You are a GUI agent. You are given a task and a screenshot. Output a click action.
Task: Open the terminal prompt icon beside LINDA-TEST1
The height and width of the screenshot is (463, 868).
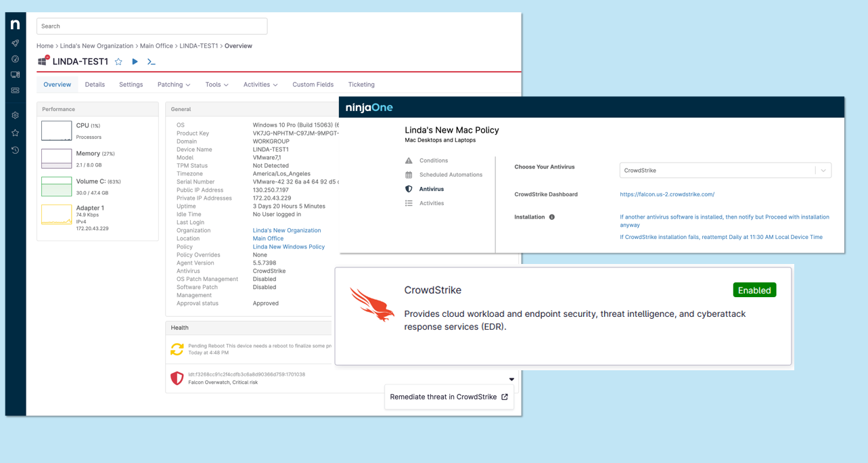point(152,62)
